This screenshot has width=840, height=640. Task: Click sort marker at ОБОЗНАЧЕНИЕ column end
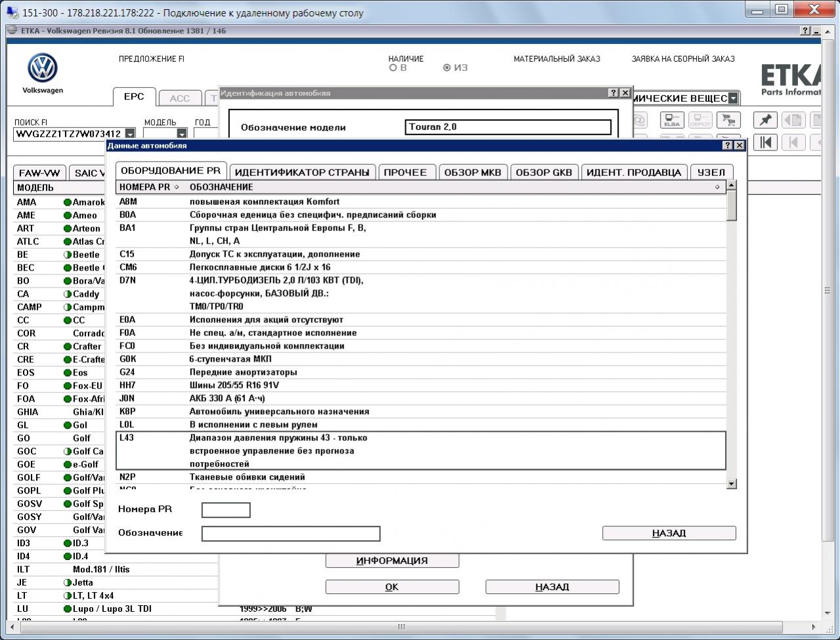(717, 187)
